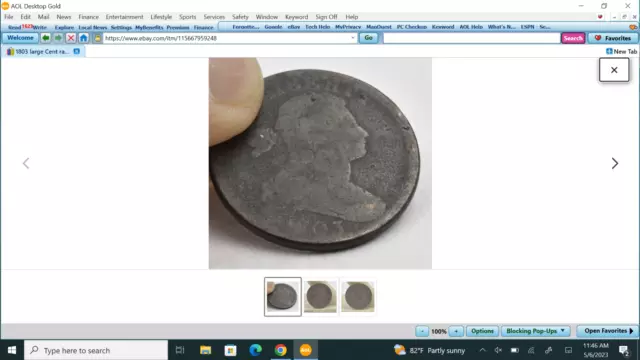Open the Safety menu
640x360 pixels.
pos(240,17)
